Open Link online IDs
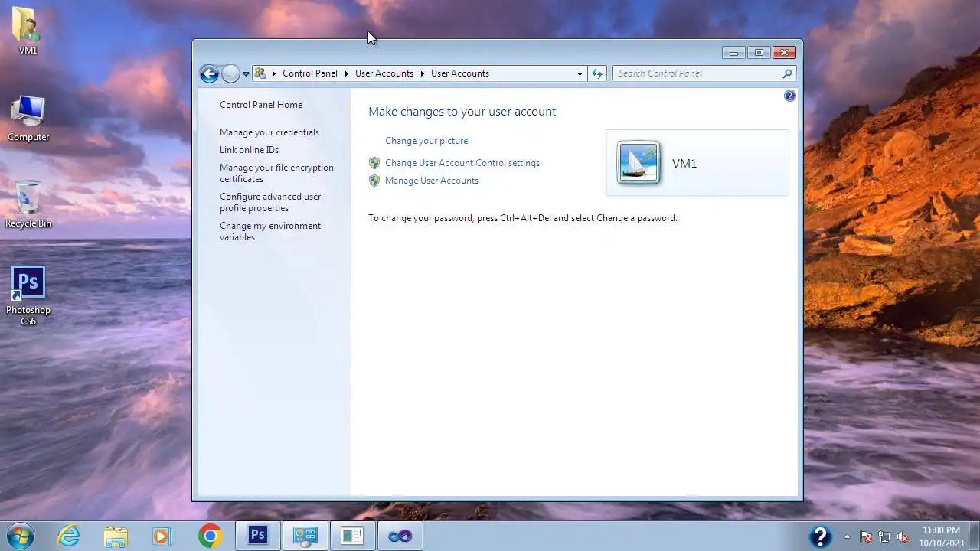Screen dimensions: 980x551 click(249, 150)
